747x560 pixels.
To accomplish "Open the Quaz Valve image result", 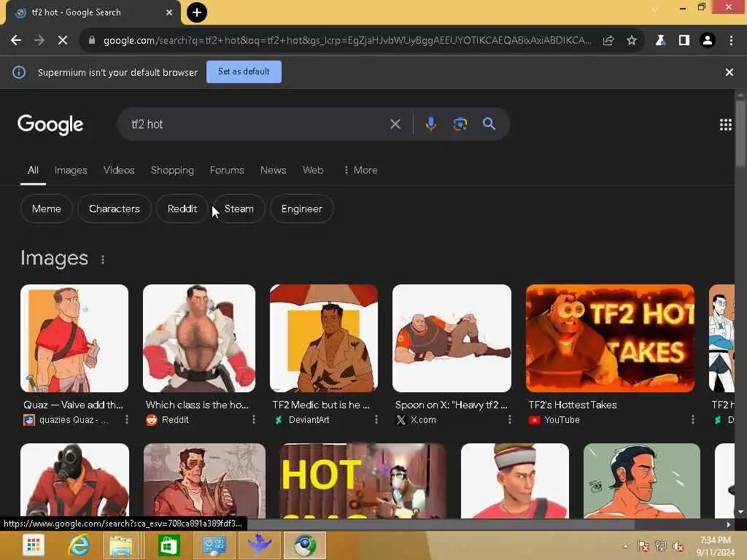I will [74, 338].
